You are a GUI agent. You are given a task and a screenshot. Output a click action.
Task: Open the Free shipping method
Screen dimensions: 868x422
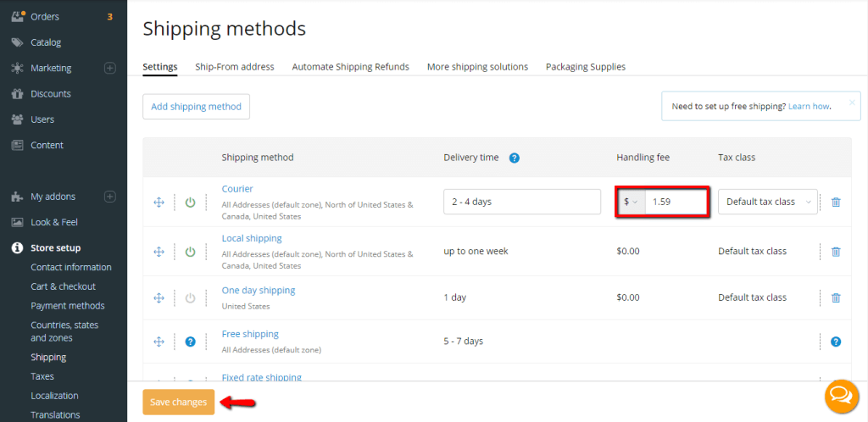(x=250, y=334)
